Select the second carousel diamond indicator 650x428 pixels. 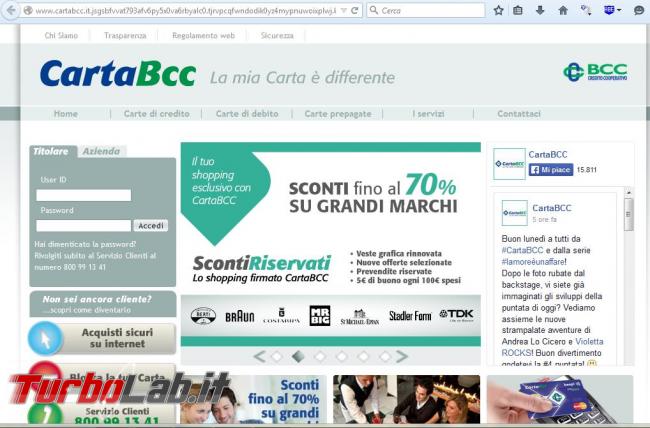[298, 356]
